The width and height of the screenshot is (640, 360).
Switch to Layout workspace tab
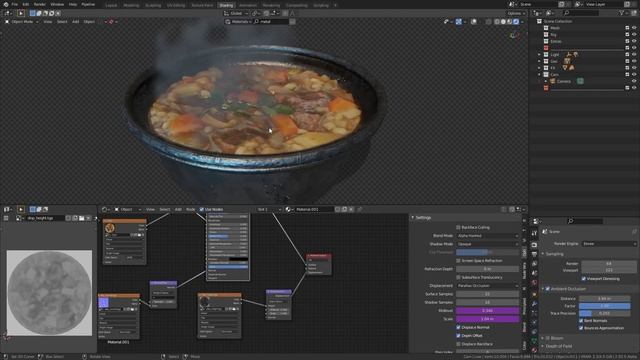coord(111,5)
